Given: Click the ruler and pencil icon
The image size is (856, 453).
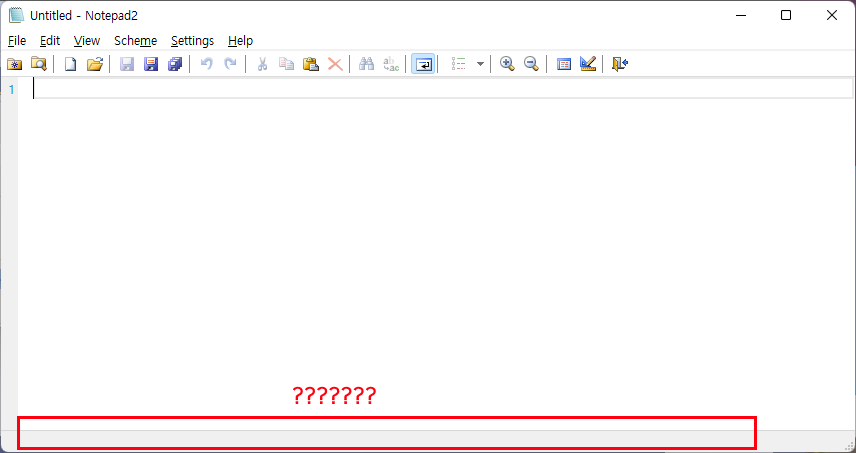Looking at the screenshot, I should pyautogui.click(x=588, y=64).
